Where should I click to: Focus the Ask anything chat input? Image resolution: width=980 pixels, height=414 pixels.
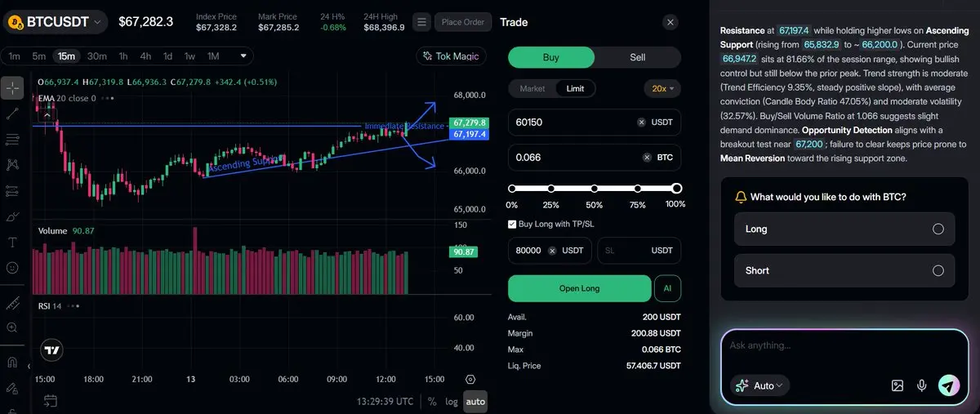844,345
